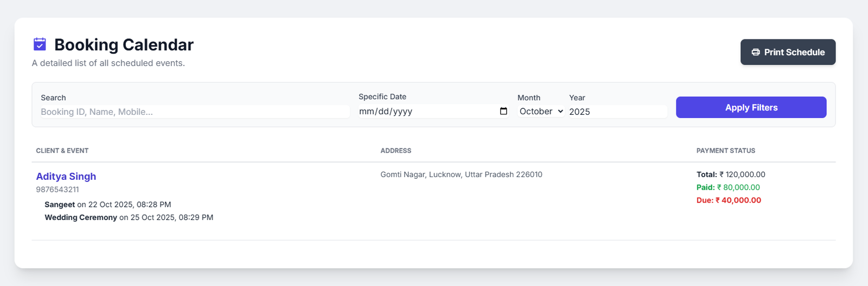This screenshot has height=286, width=868.
Task: Click the phone number 9876543211
Action: (x=58, y=190)
